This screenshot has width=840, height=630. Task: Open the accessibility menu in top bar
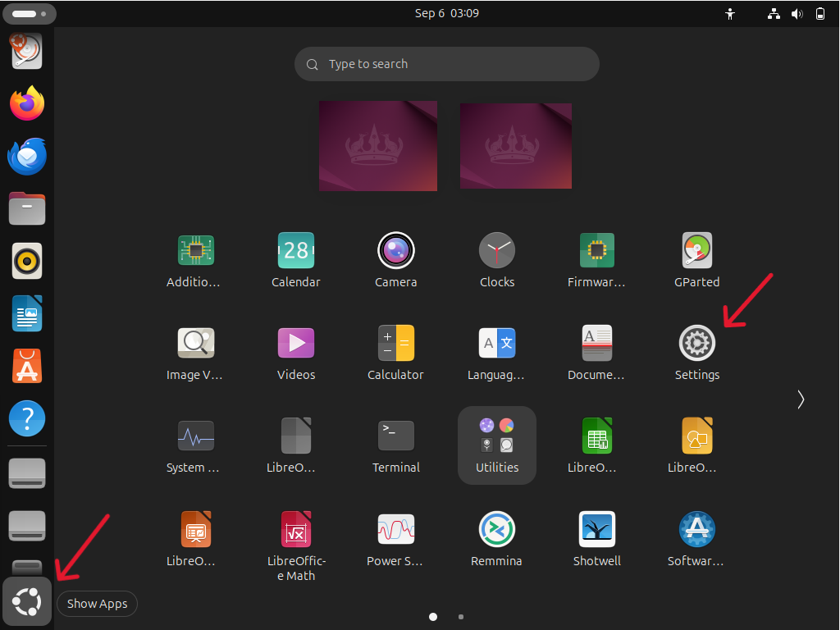click(729, 14)
